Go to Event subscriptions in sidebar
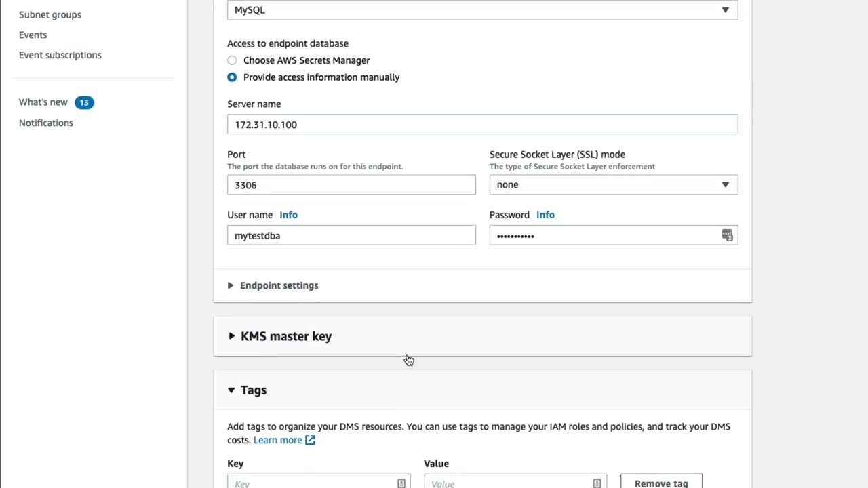This screenshot has width=868, height=488. click(x=60, y=55)
